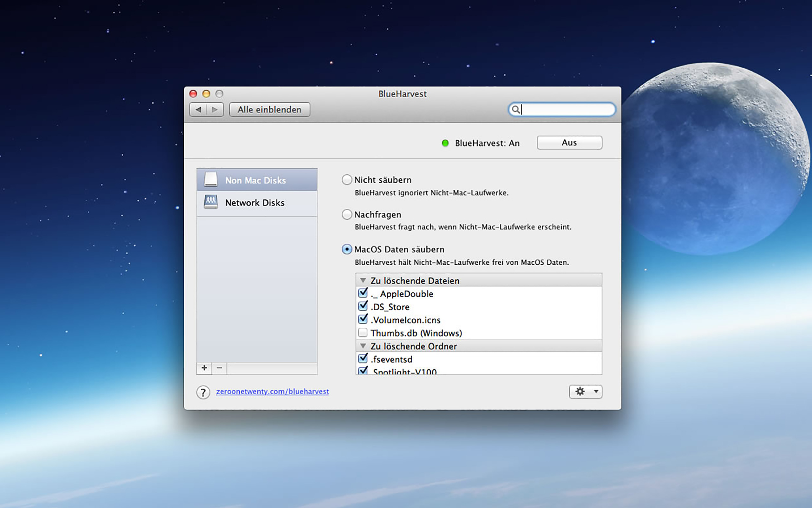Open the zeroonetwenty.com/blueharvest link

tap(272, 391)
